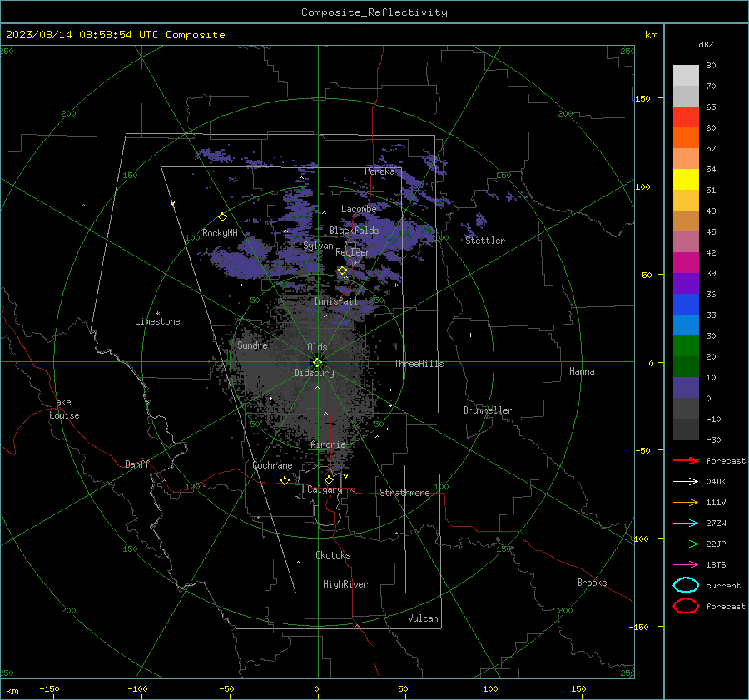
Task: Click the '-150' tick on bottom axis
Action: 49,688
